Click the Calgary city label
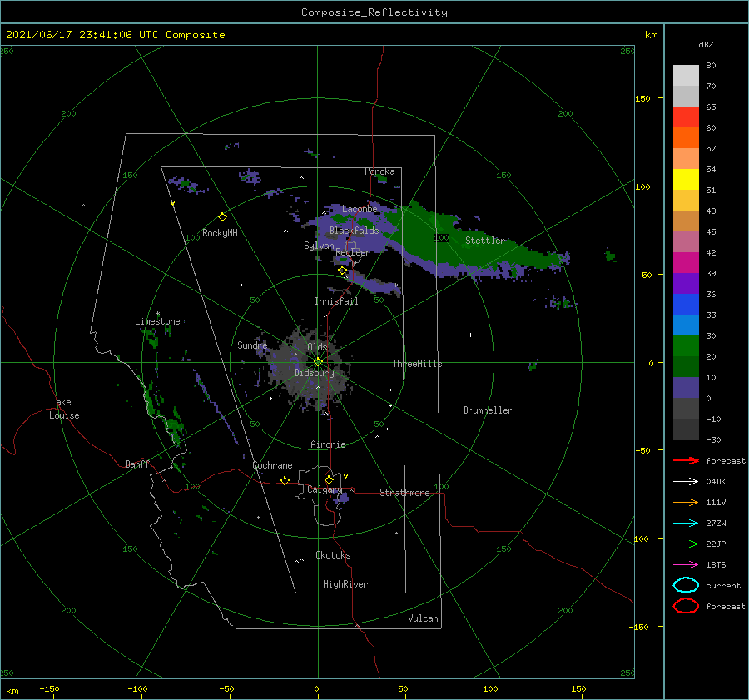Screen dimensions: 749x700 [325, 489]
